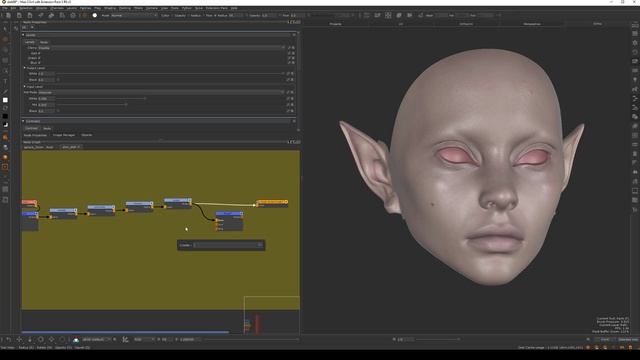Screen dimensions: 640x360
Task: Open the paint Mode Normal dropdown
Action: coord(134,16)
